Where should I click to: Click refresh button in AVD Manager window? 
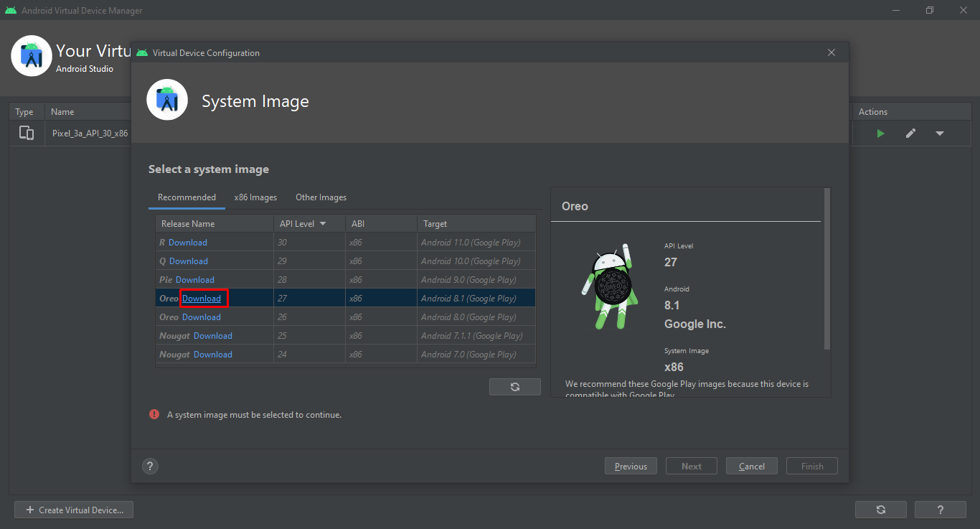click(881, 510)
